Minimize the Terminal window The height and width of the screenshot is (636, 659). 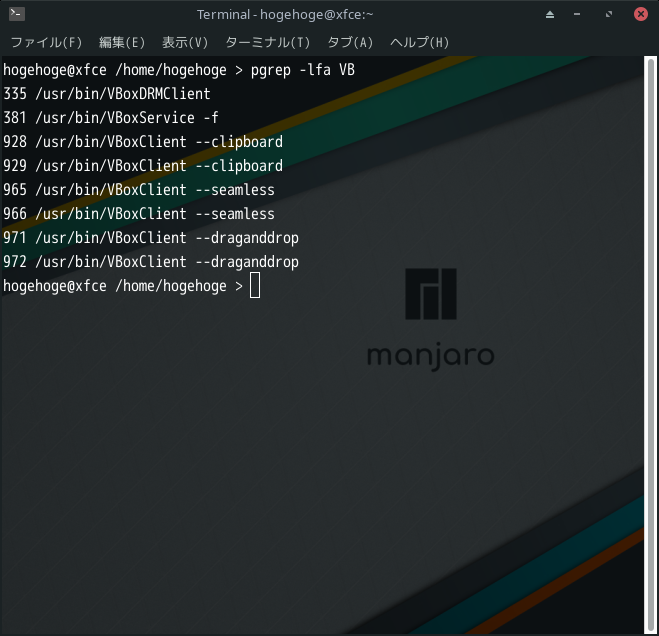click(x=577, y=15)
